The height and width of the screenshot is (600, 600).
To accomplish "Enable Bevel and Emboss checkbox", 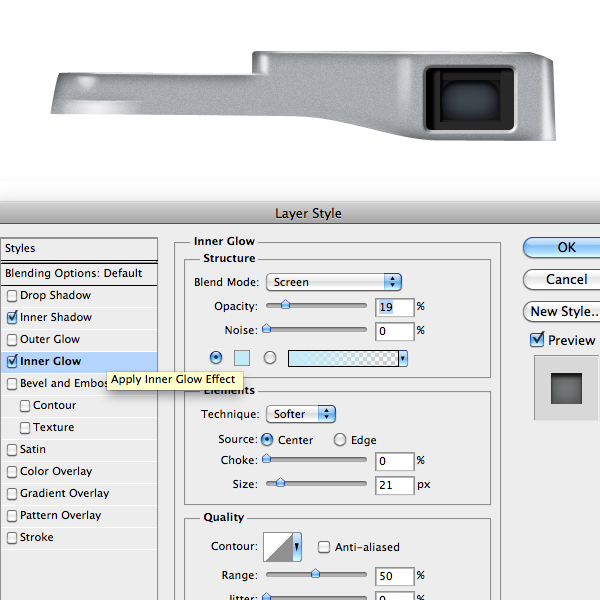I will tap(12, 384).
